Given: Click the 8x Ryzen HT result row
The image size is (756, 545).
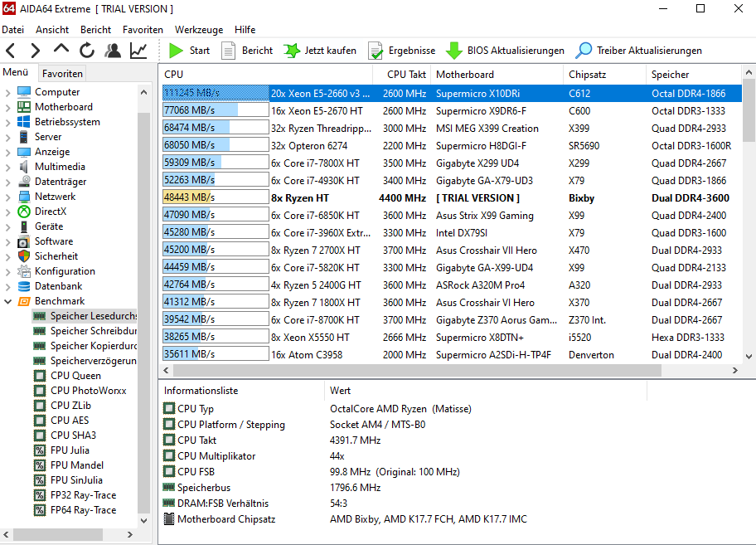Looking at the screenshot, I should [451, 197].
